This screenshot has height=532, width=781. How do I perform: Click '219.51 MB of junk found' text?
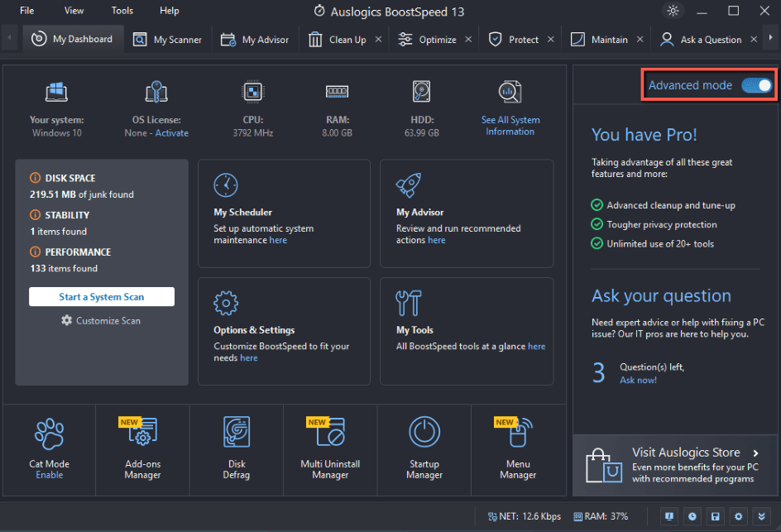tap(82, 194)
